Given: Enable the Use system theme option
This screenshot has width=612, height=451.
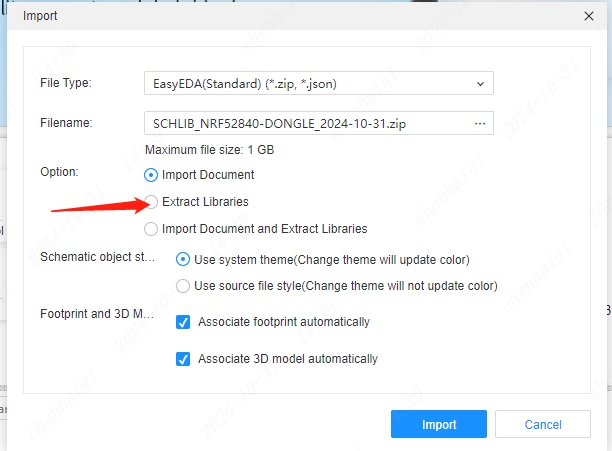Looking at the screenshot, I should point(183,259).
